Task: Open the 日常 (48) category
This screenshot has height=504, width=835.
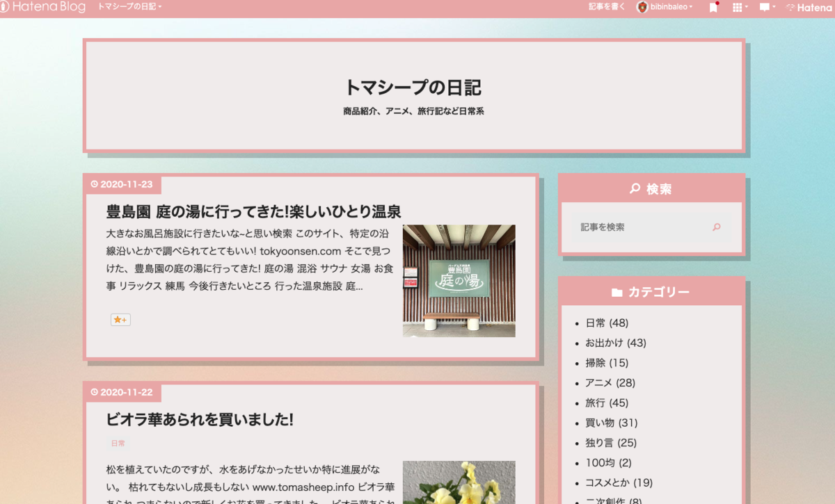Action: 607,323
